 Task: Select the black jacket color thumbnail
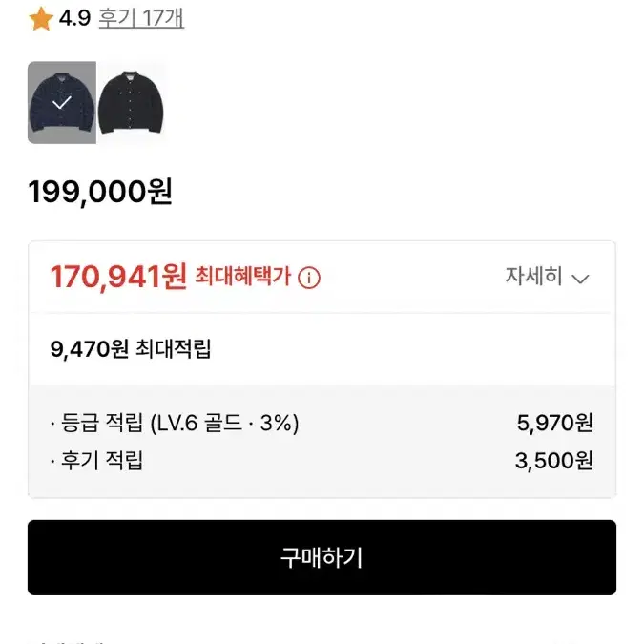pyautogui.click(x=131, y=103)
